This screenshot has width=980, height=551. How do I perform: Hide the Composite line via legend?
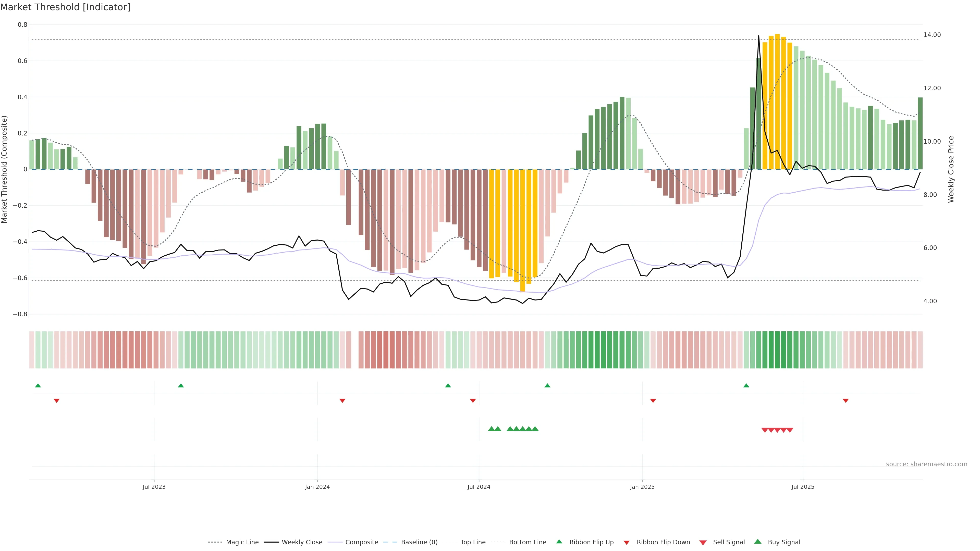pos(361,542)
